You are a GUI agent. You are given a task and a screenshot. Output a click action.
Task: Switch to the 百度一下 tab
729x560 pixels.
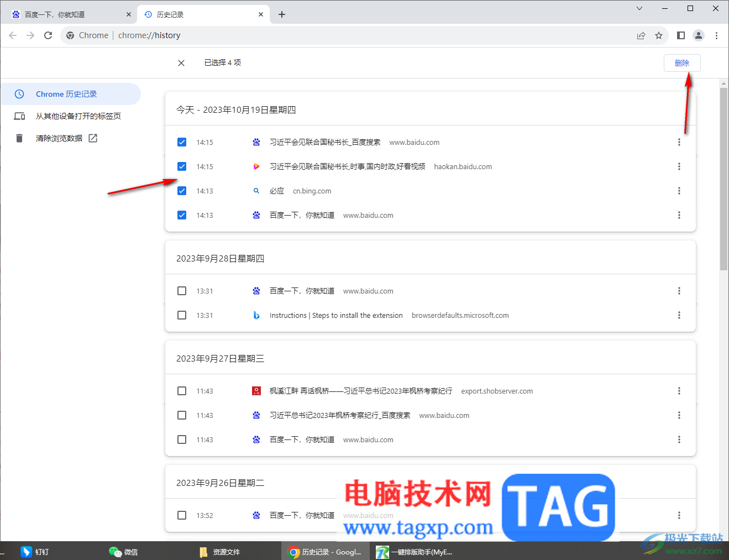point(66,14)
